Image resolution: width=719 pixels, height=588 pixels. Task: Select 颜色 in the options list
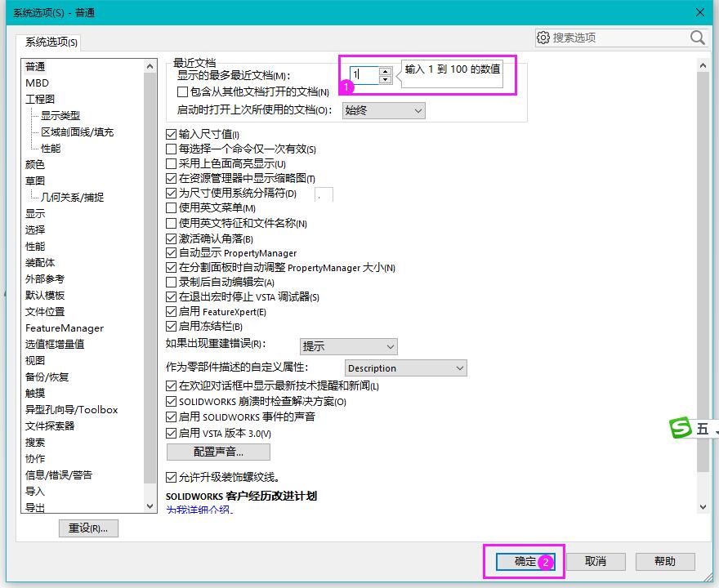[x=35, y=164]
